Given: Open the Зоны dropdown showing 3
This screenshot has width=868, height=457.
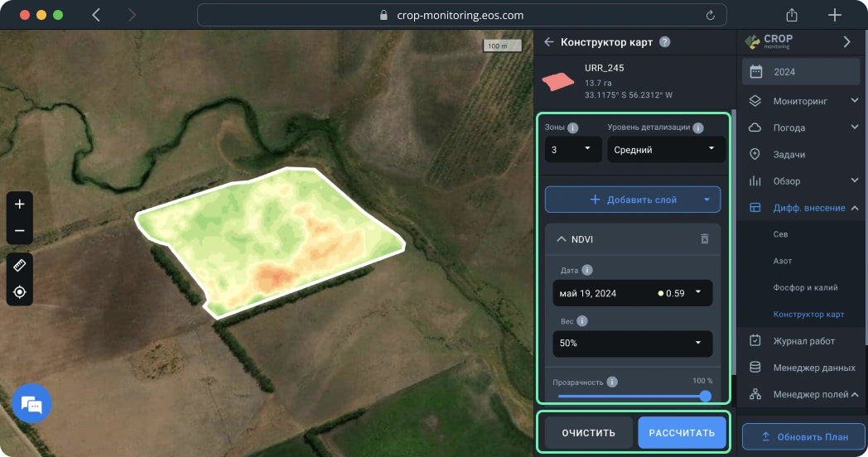Looking at the screenshot, I should pos(572,150).
